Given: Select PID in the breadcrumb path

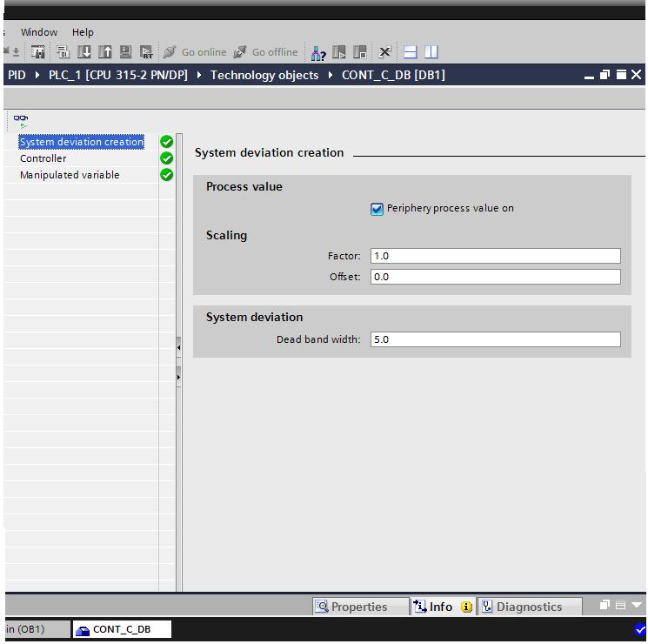Looking at the screenshot, I should click(x=17, y=75).
